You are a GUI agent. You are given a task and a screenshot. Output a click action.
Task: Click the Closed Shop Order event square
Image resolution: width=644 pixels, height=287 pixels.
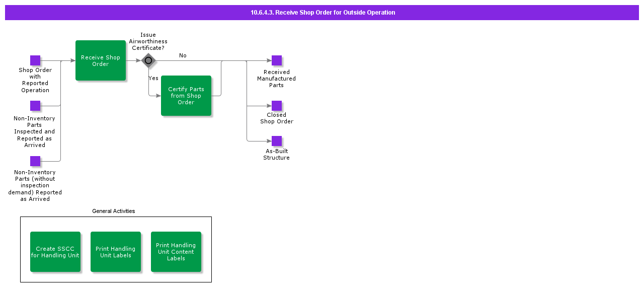point(277,106)
